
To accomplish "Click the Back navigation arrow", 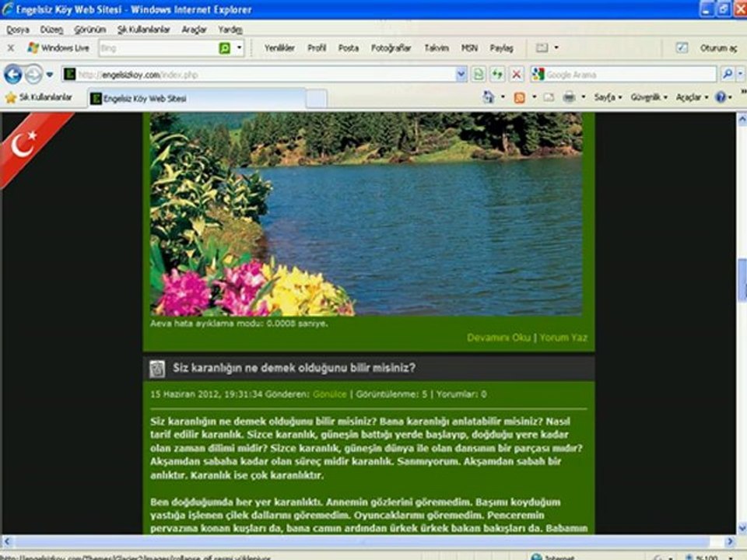I will pos(13,75).
